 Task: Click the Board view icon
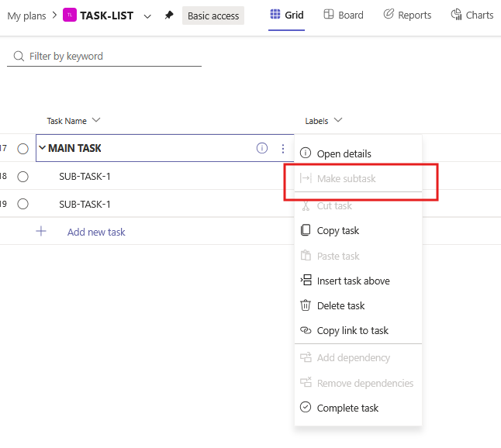(x=329, y=15)
